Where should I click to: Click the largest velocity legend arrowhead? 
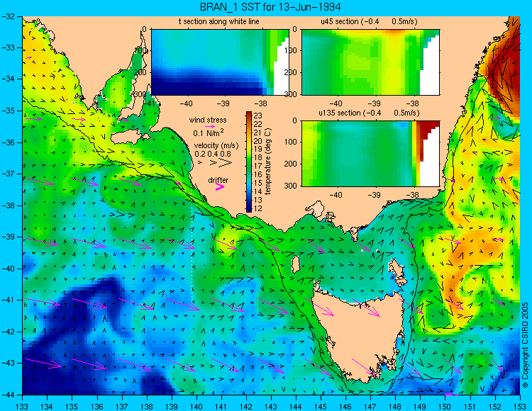tap(226, 163)
